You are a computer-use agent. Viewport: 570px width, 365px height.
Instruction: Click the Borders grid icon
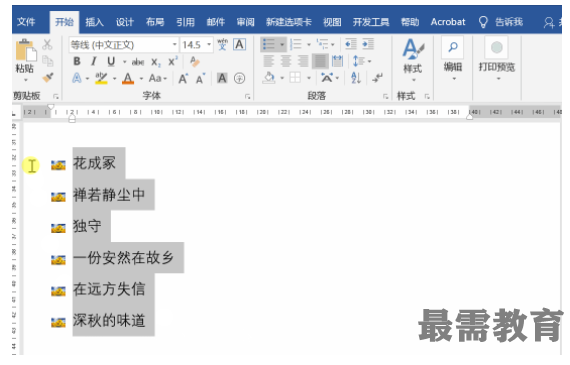click(295, 78)
